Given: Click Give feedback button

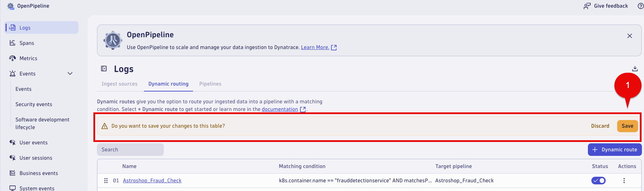Looking at the screenshot, I should pyautogui.click(x=606, y=6).
